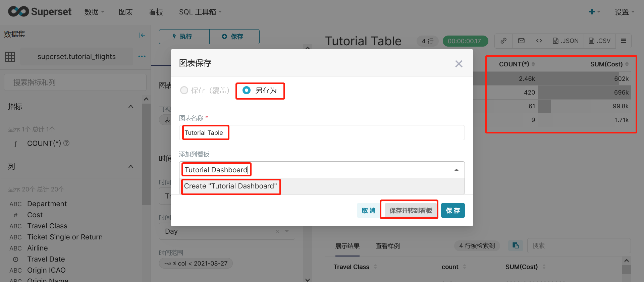The width and height of the screenshot is (644, 282).
Task: Open the Day time grain dropdown
Action: pos(287,231)
